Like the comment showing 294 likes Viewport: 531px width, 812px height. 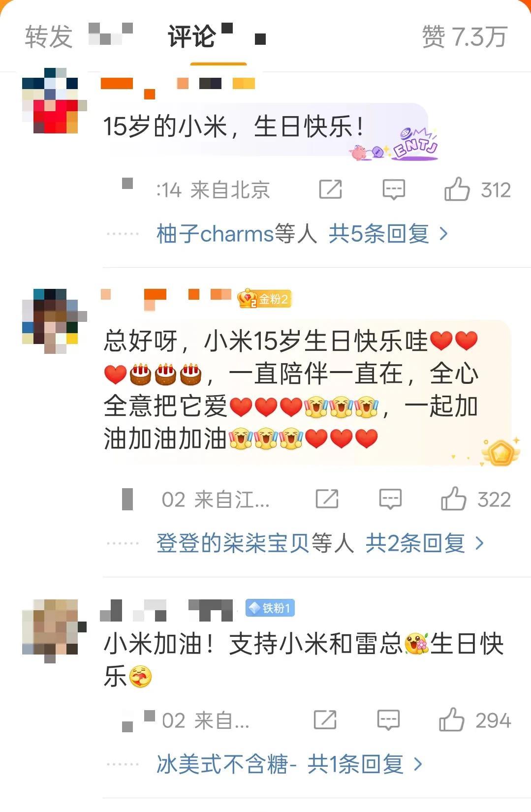click(x=451, y=719)
